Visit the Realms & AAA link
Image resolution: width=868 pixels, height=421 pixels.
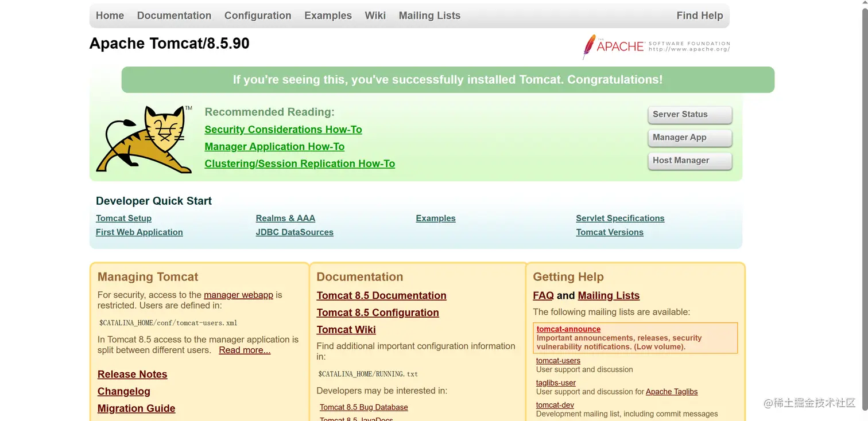(285, 219)
